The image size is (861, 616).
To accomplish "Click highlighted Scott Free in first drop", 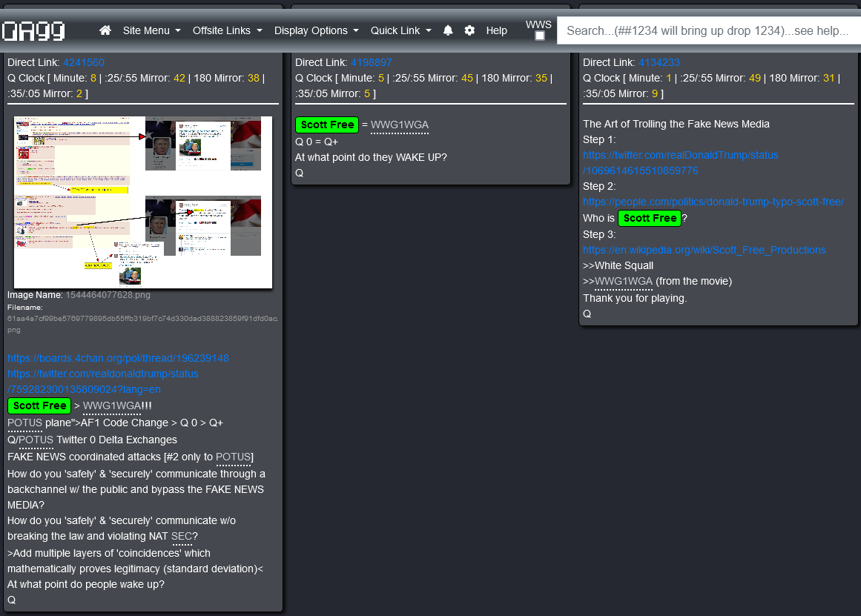I will (x=39, y=406).
